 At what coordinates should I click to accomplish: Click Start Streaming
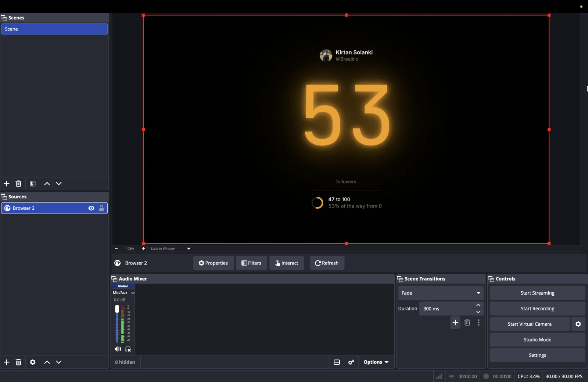tap(537, 293)
